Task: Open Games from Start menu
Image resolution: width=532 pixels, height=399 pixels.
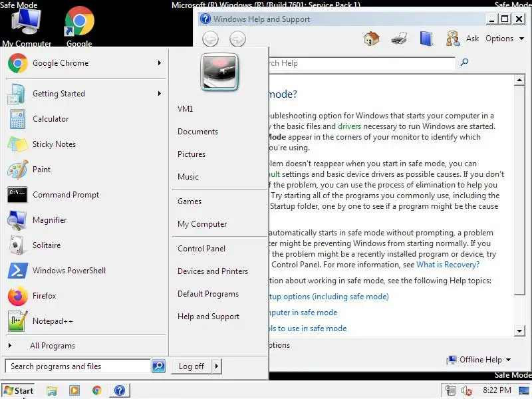Action: click(190, 201)
